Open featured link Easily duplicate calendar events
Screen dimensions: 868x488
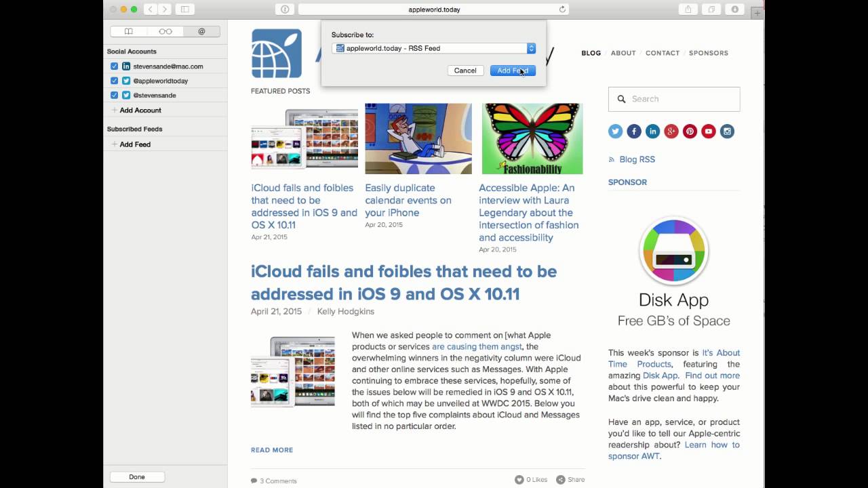[408, 200]
